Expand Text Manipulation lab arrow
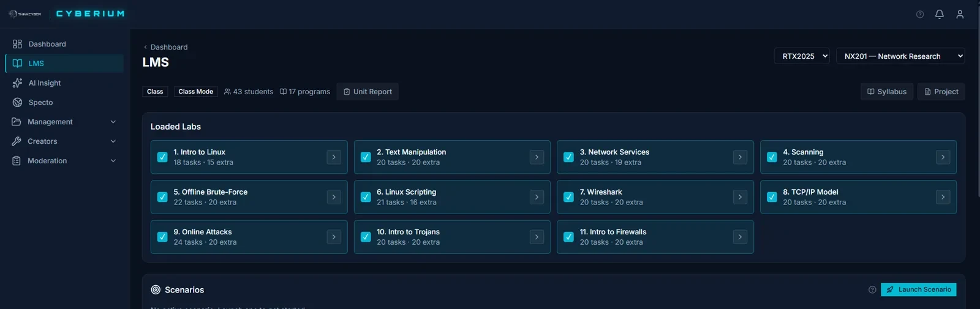 [x=537, y=157]
